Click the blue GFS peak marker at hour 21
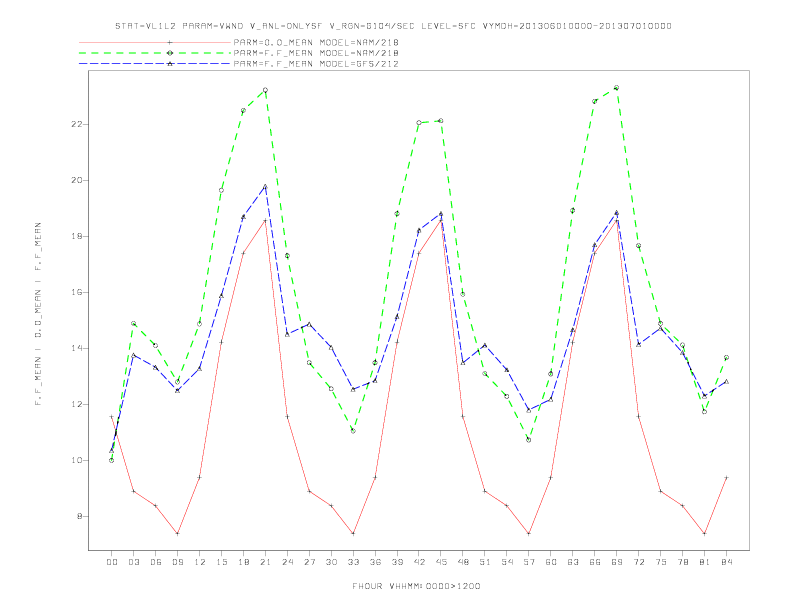792x612 pixels. pyautogui.click(x=265, y=187)
